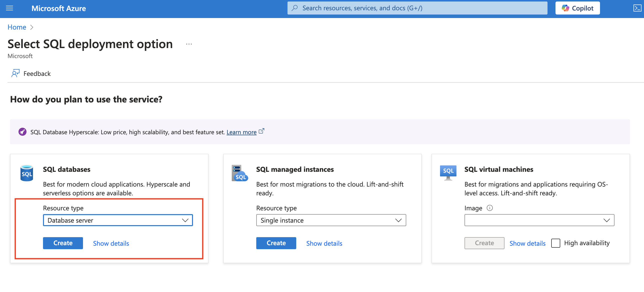Click the 'requiring OS-level access' description

(536, 189)
